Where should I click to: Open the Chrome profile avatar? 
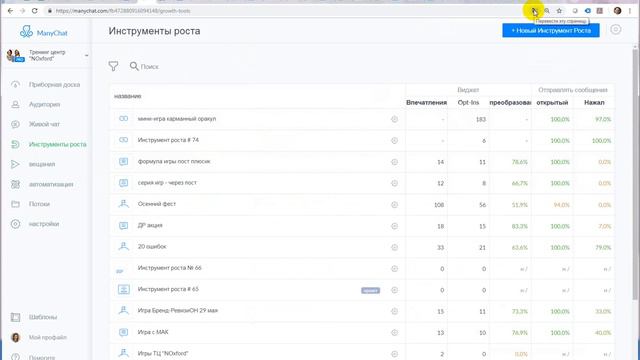pyautogui.click(x=617, y=11)
